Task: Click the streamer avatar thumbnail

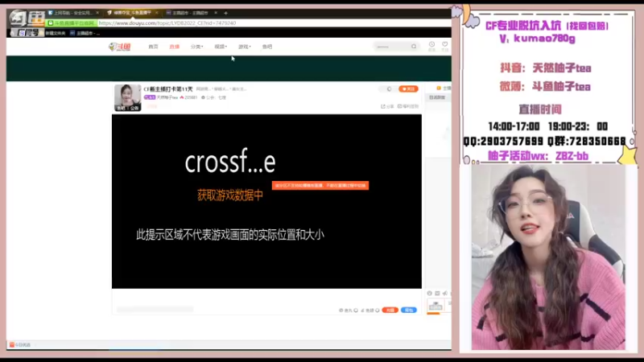Action: click(128, 97)
